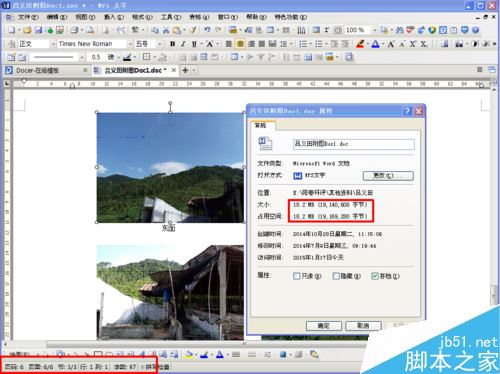Viewport: 500px width, 374px height.
Task: Open the line style dropdown
Action: point(82,57)
